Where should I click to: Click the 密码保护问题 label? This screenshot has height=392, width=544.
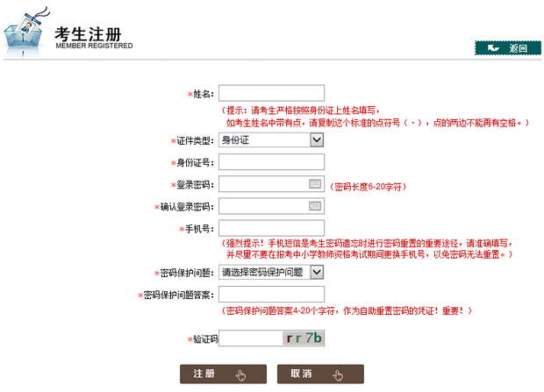pos(184,273)
